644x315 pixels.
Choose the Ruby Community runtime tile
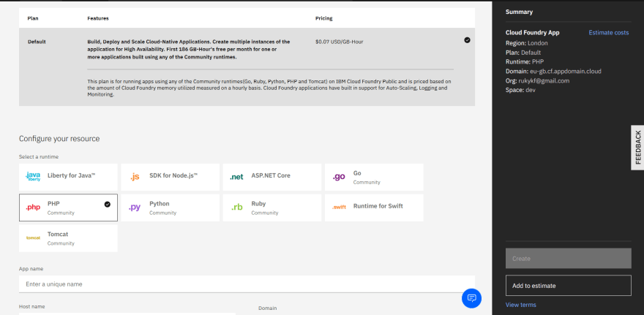pos(272,208)
